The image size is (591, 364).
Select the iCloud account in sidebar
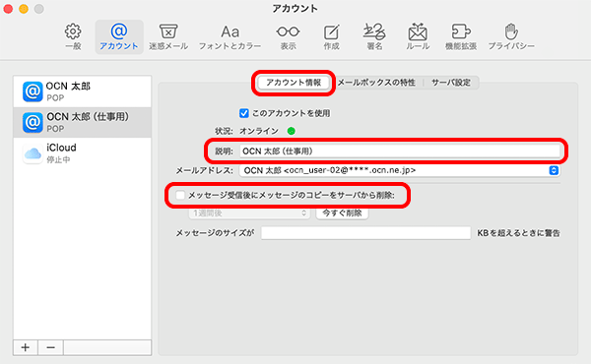click(x=82, y=153)
